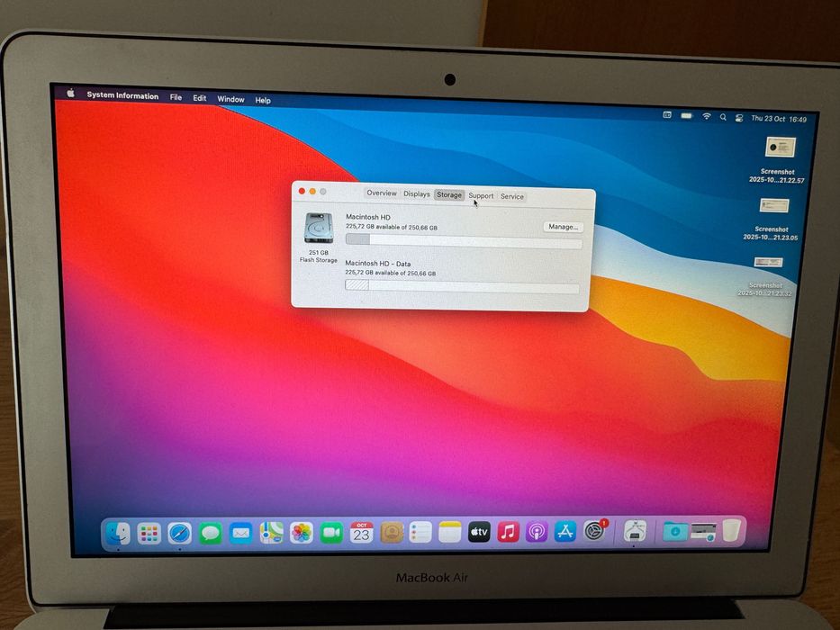Image resolution: width=840 pixels, height=630 pixels.
Task: Click the date and time Thu 23 Oct
Action: [x=779, y=119]
